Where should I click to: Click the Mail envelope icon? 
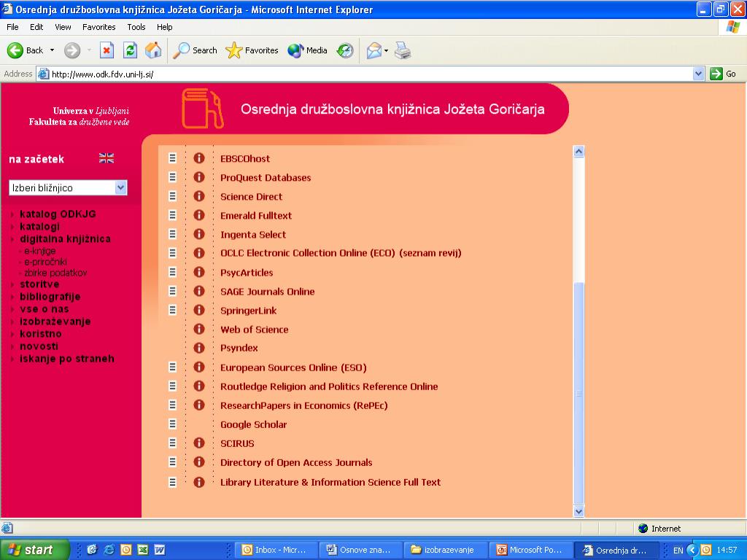pos(374,50)
